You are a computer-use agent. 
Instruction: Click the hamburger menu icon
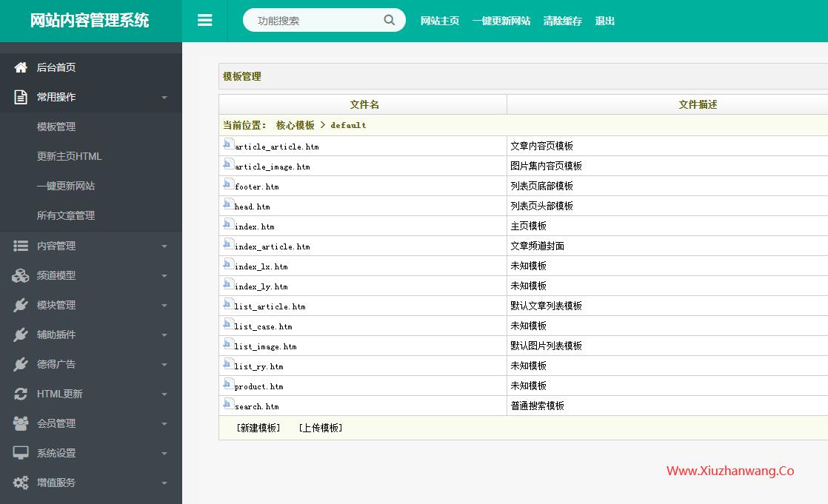205,20
